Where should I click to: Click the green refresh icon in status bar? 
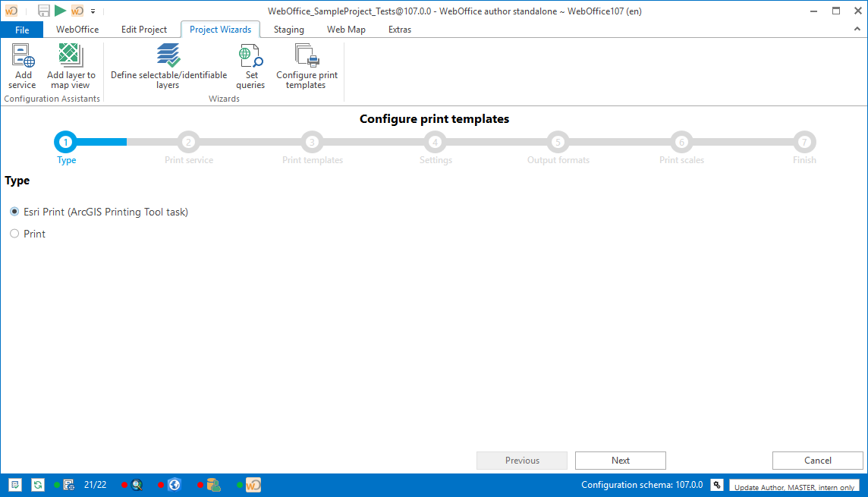(x=38, y=485)
